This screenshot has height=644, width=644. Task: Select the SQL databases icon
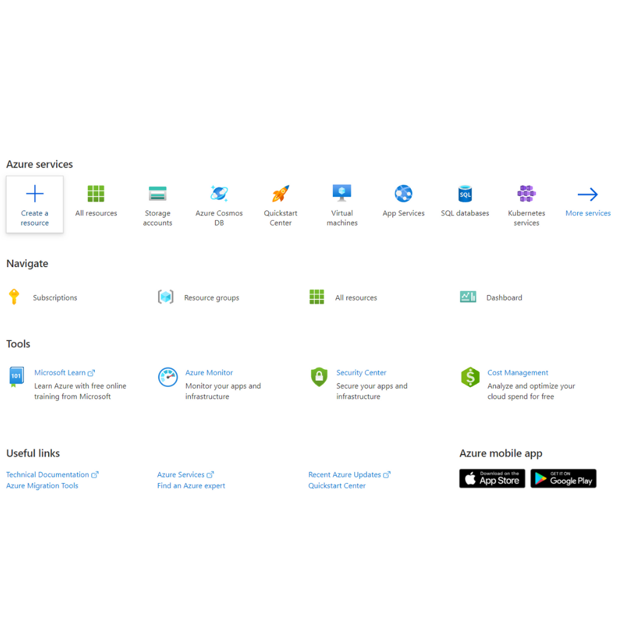(x=465, y=193)
